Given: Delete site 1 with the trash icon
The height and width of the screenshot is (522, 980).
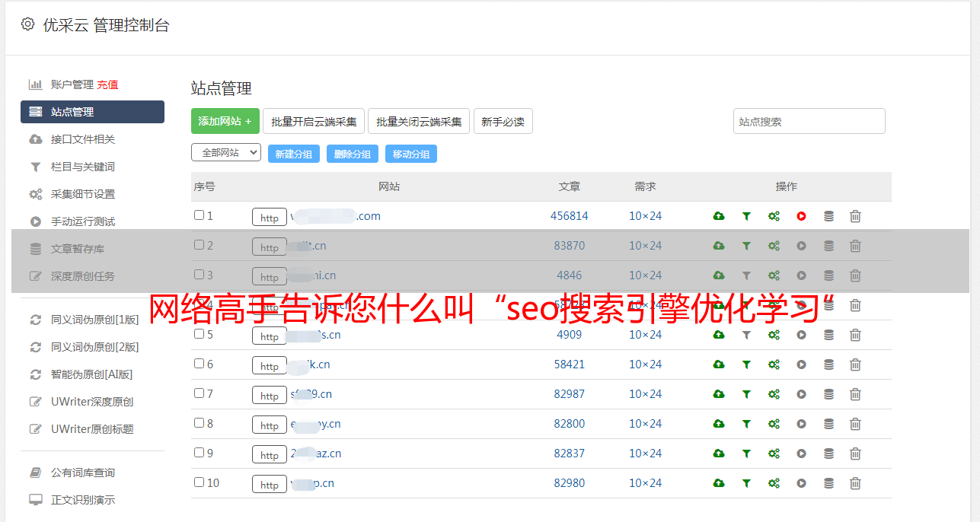Looking at the screenshot, I should [x=855, y=216].
